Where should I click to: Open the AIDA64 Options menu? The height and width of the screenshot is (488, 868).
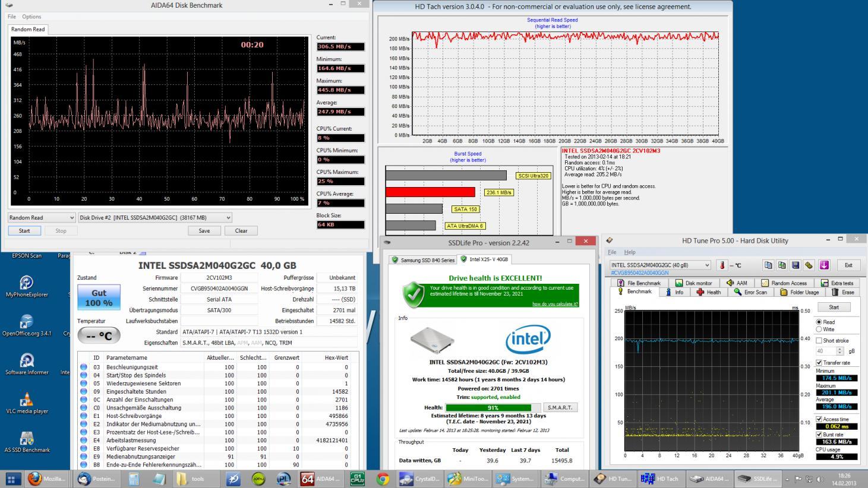tap(31, 17)
